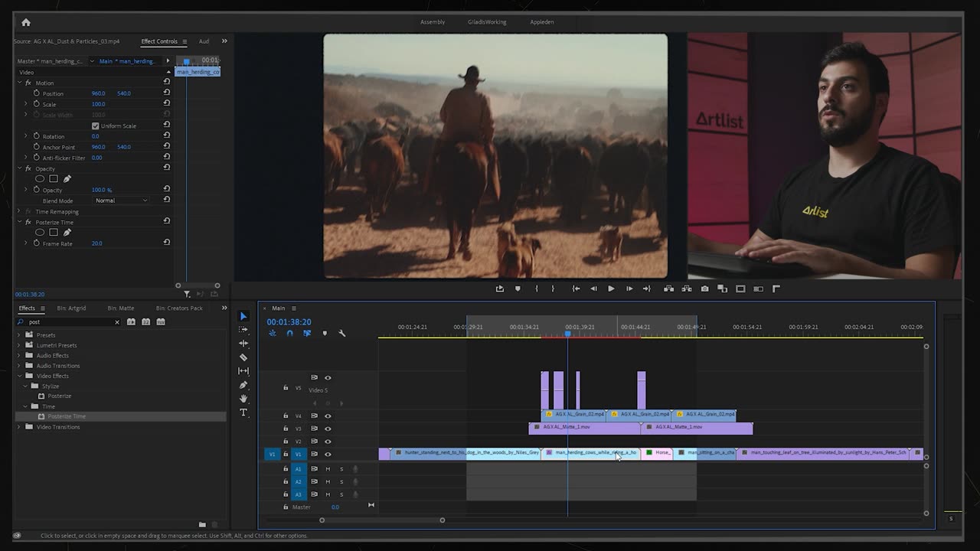
Task: Reset the Position parameter
Action: coord(167,93)
